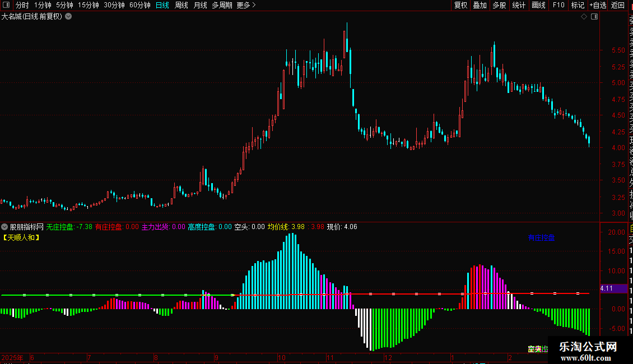Select the 1分钟 period tab
Viewport: 633px width, 364px height.
tap(43, 5)
